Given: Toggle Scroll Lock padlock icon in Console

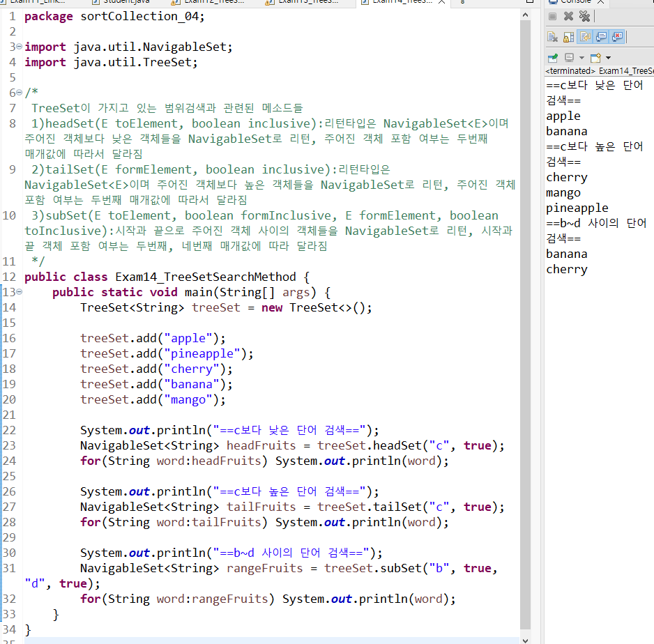Looking at the screenshot, I should [569, 37].
